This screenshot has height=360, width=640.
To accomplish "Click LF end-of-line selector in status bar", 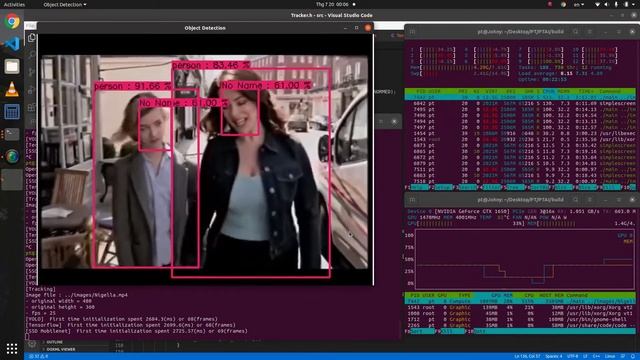I will [585, 356].
